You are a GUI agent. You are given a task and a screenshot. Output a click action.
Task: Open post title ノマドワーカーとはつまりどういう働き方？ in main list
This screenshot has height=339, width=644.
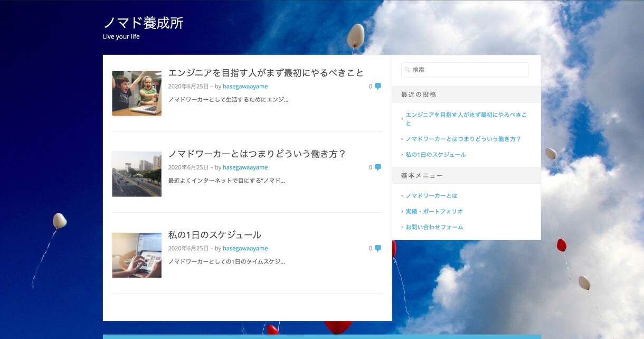pyautogui.click(x=257, y=154)
